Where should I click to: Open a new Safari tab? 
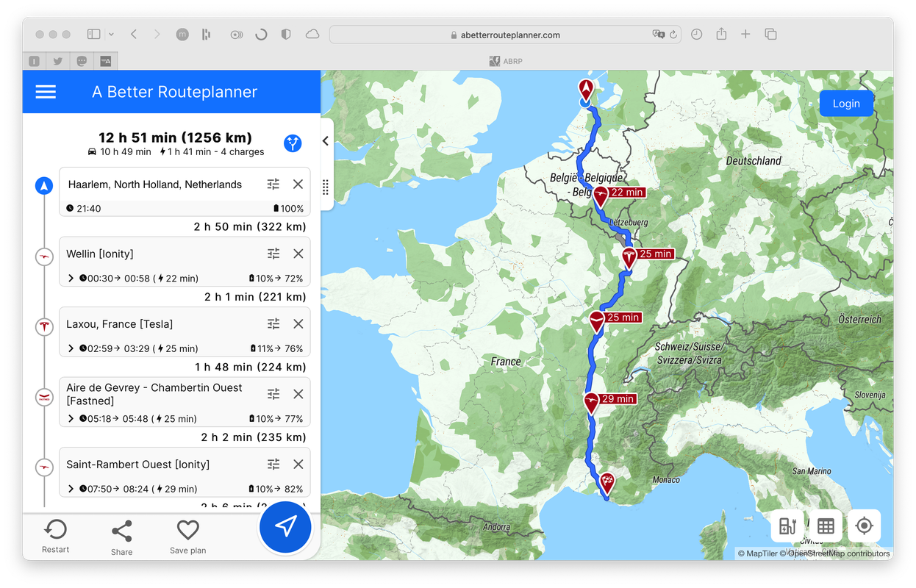click(x=745, y=34)
